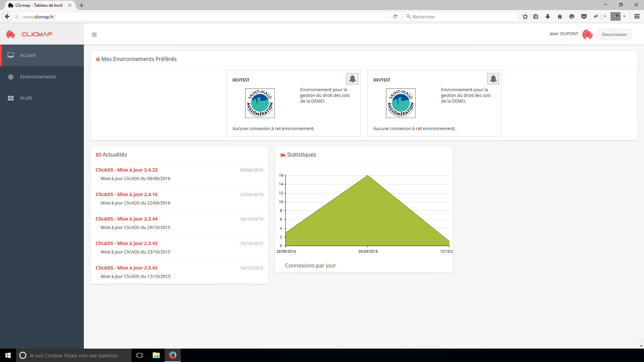Click the Deconnexion button

coord(614,34)
